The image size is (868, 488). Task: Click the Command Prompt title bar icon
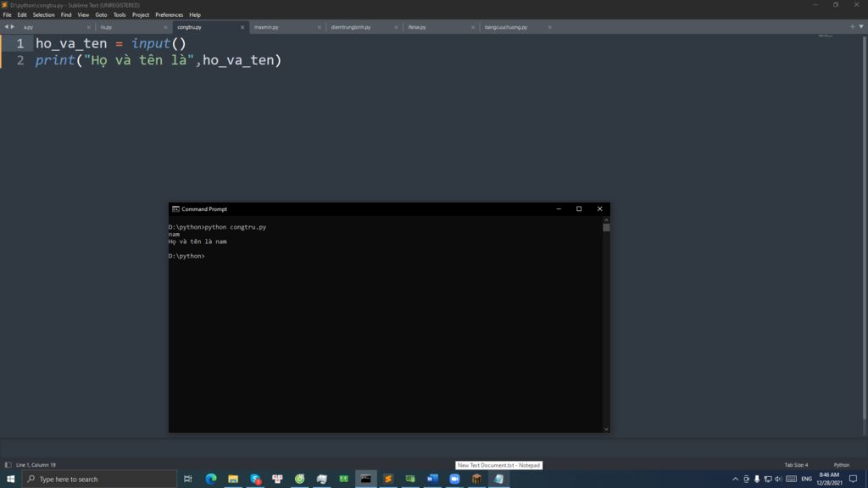[175, 209]
